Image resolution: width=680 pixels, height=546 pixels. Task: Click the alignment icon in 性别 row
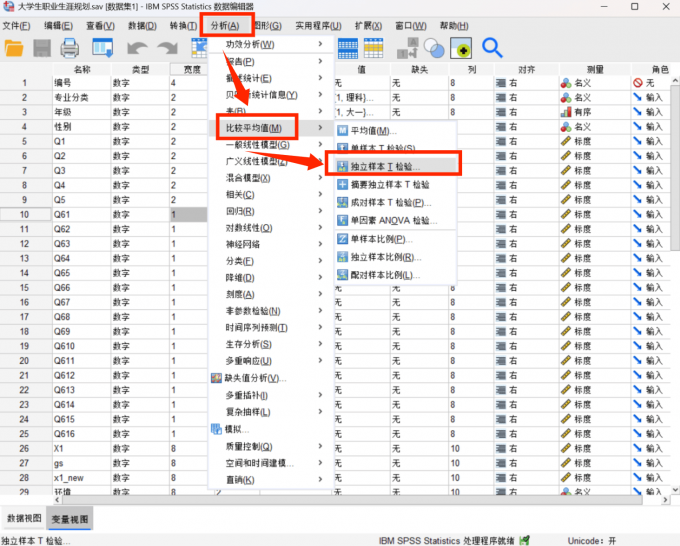click(x=501, y=127)
